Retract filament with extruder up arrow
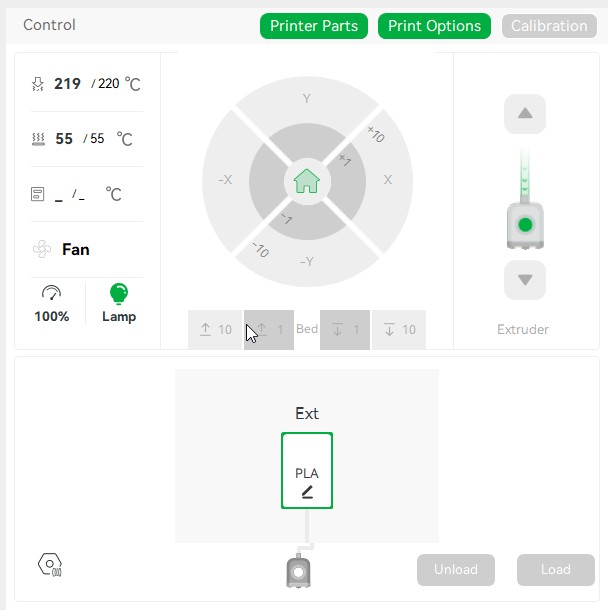Viewport: 608px width, 610px height. pyautogui.click(x=525, y=114)
